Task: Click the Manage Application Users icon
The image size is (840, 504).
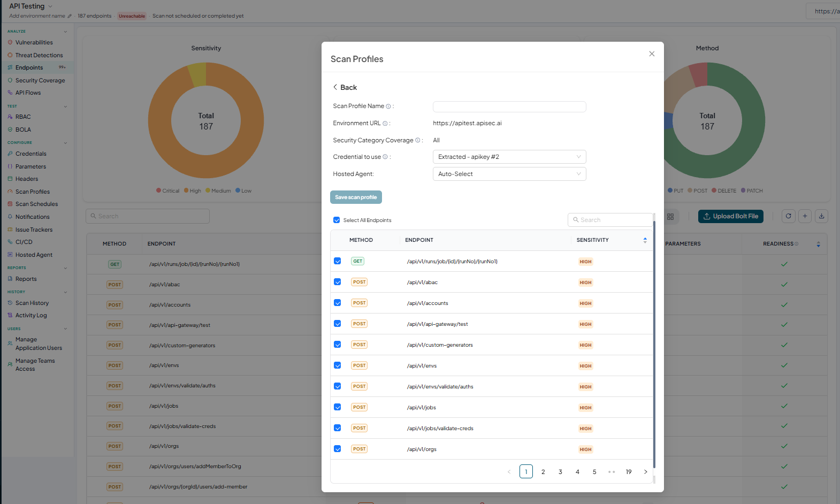Action: pos(10,343)
